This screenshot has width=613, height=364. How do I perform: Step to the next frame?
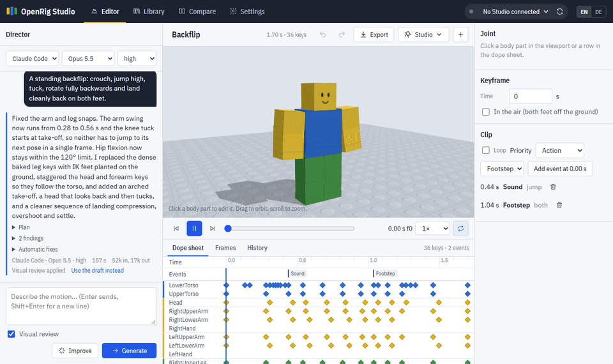[212, 229]
